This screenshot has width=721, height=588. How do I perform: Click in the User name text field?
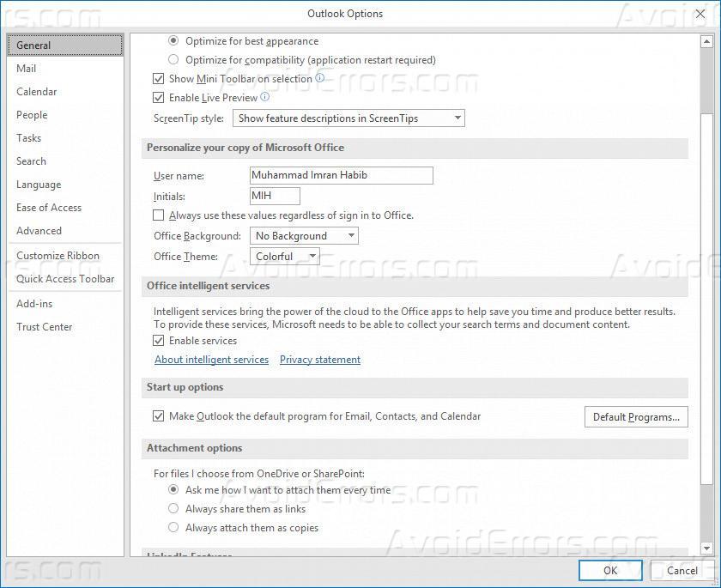(341, 175)
